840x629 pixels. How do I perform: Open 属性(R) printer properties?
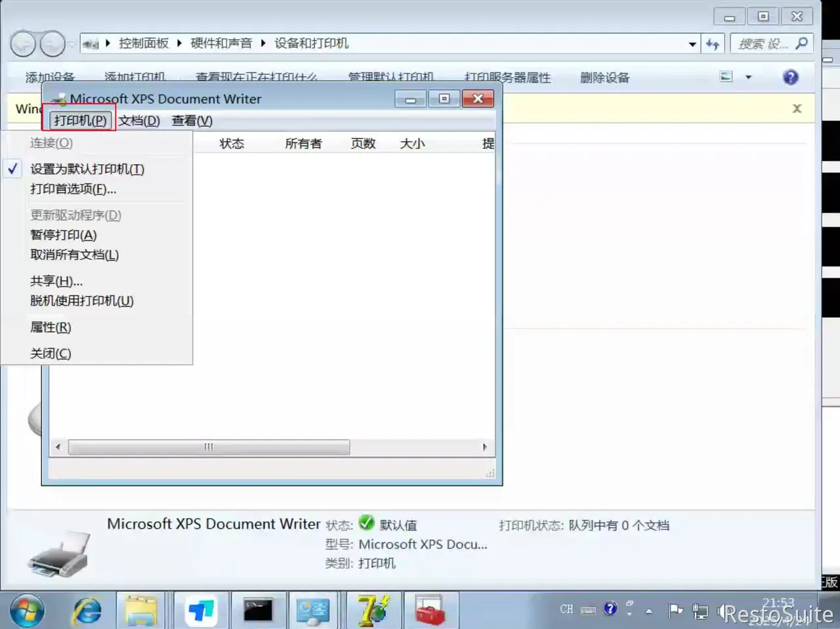point(51,327)
